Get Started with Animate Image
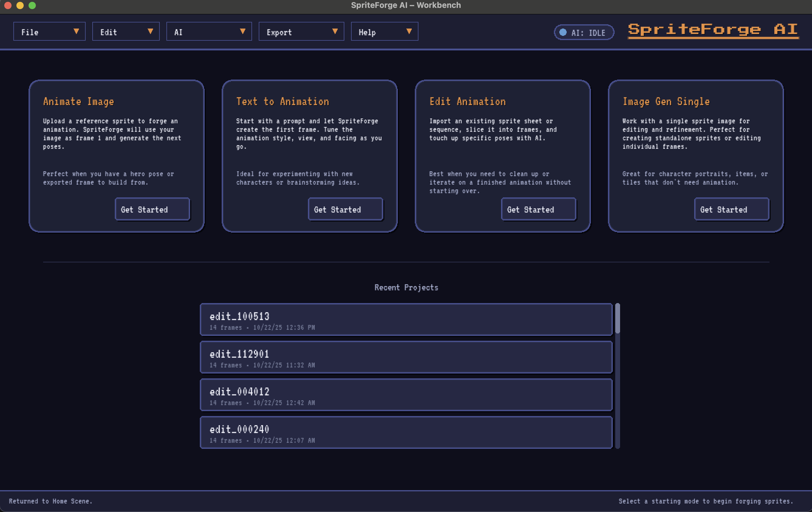Viewport: 812px width, 512px height. pyautogui.click(x=152, y=209)
